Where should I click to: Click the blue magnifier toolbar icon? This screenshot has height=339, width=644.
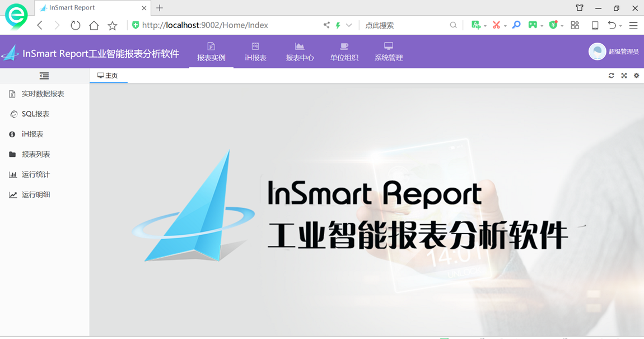click(516, 25)
